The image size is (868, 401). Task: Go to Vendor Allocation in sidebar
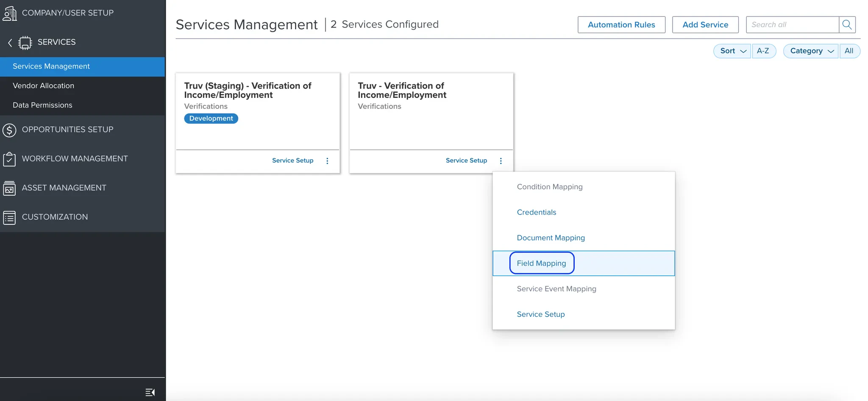click(x=43, y=86)
